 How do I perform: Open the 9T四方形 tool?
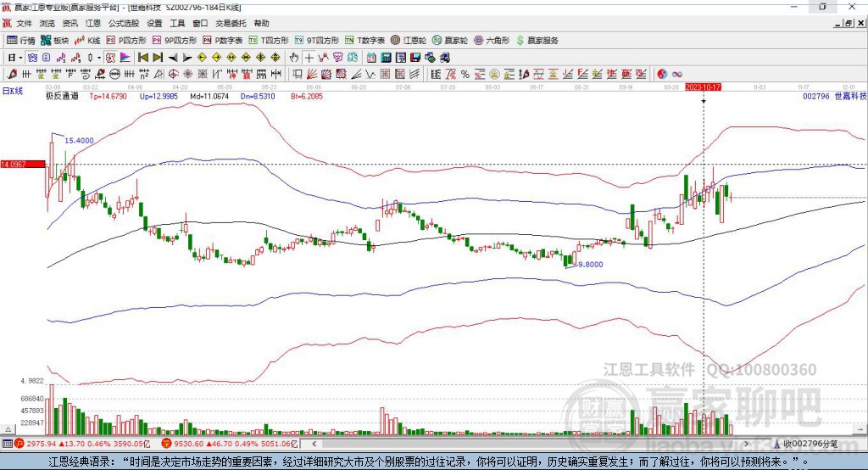(317, 41)
